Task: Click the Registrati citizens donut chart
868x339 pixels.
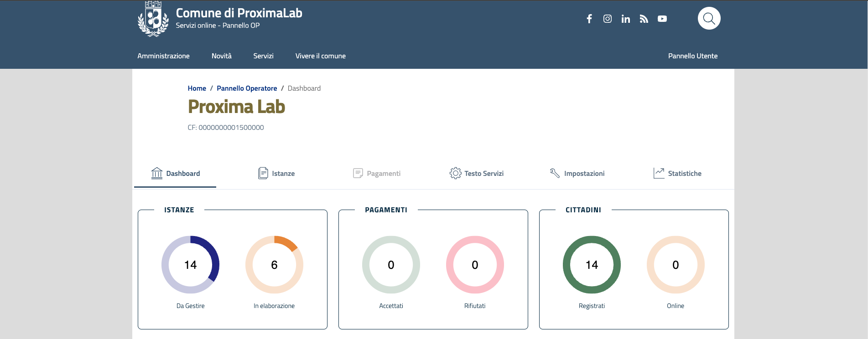Action: [x=592, y=265]
